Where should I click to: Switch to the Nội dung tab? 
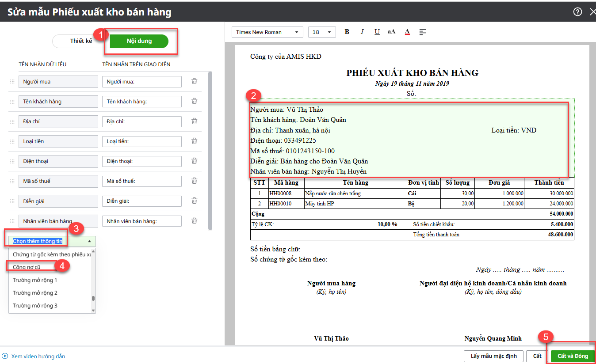[139, 41]
